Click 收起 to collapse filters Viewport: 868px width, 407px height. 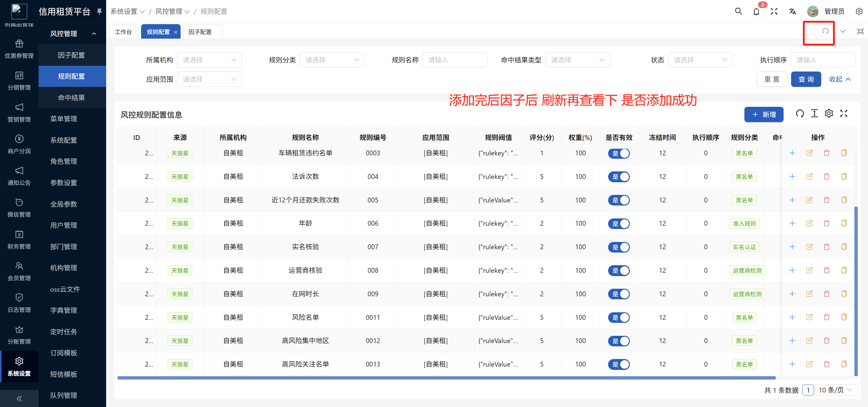[840, 79]
